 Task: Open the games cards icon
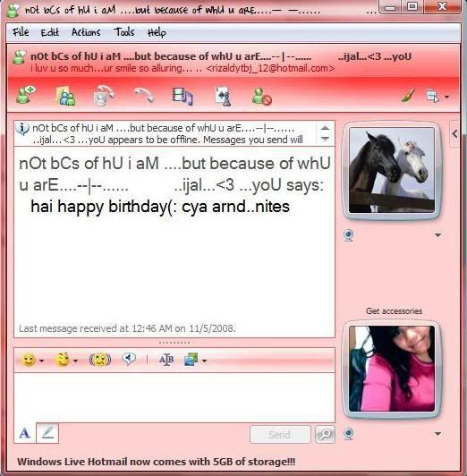223,97
